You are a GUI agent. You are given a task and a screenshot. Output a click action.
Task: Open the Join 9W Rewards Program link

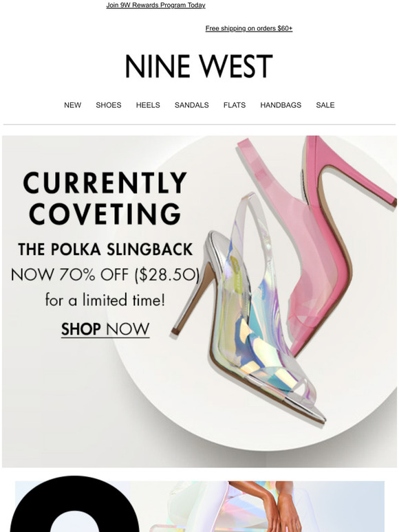pos(155,5)
